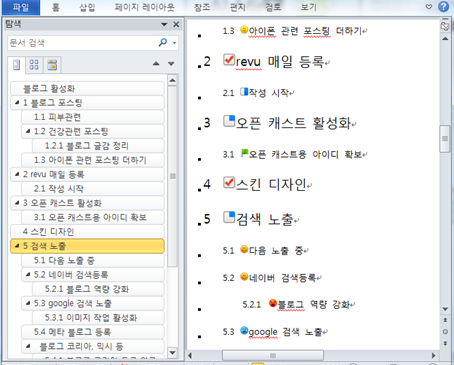Screen dimensions: 454x365
Task: Select the 블로그 활성화 heading in navigation
Action: 87,88
